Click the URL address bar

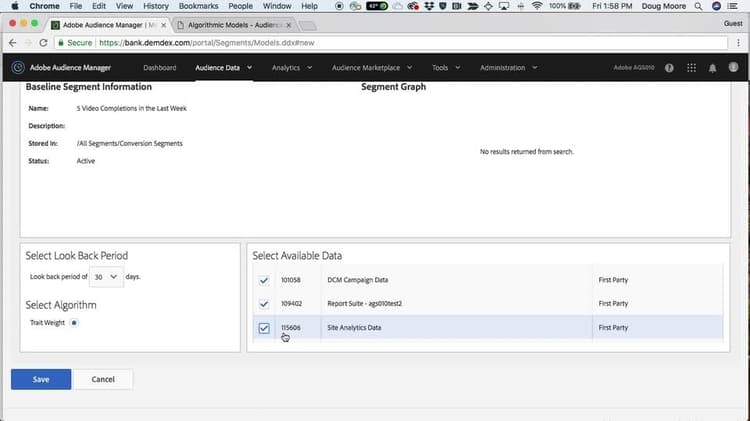[391, 43]
